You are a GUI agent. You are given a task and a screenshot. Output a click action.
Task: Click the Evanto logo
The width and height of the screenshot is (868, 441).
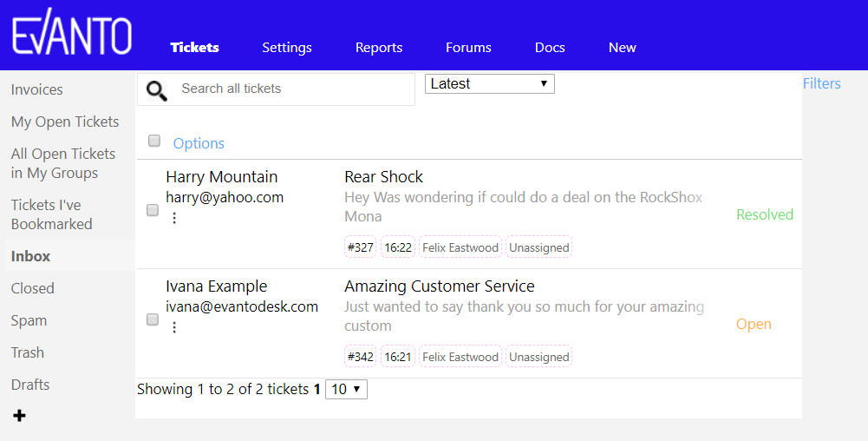72,32
